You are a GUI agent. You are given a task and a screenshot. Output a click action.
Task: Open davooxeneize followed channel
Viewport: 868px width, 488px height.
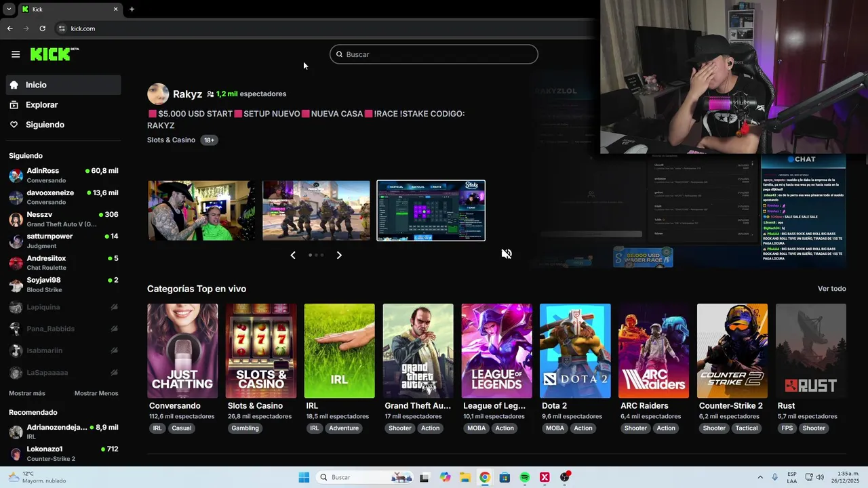tap(64, 197)
